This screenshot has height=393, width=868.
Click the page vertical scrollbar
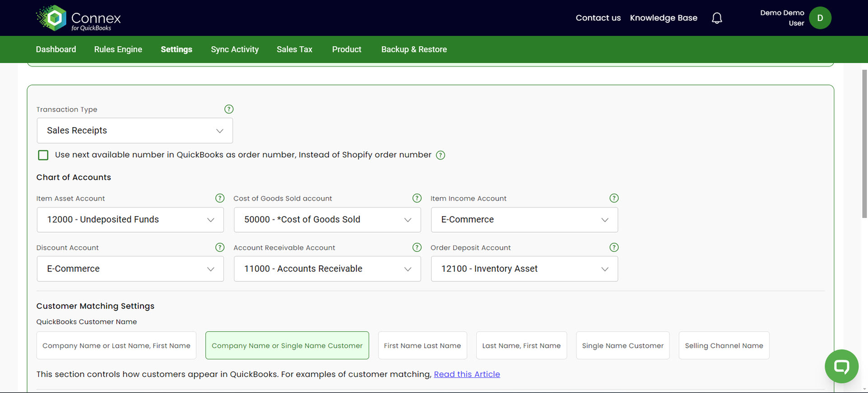(865, 144)
